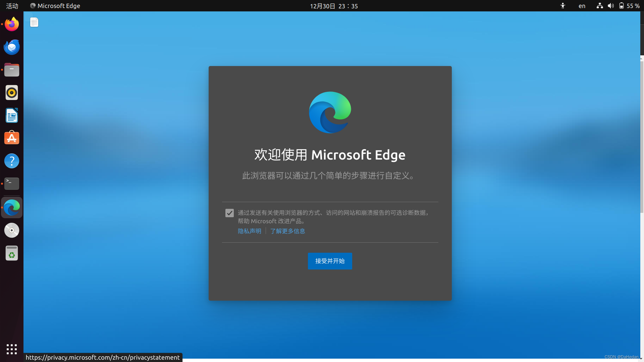Uncheck the optional diagnostic data checkbox
This screenshot has width=644, height=362.
(x=229, y=213)
